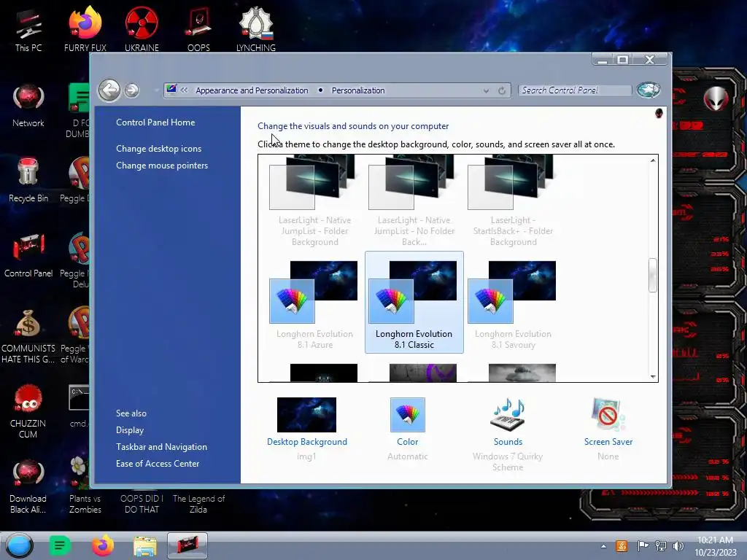Open the Recycle Bin icon
The image size is (747, 560).
(28, 181)
